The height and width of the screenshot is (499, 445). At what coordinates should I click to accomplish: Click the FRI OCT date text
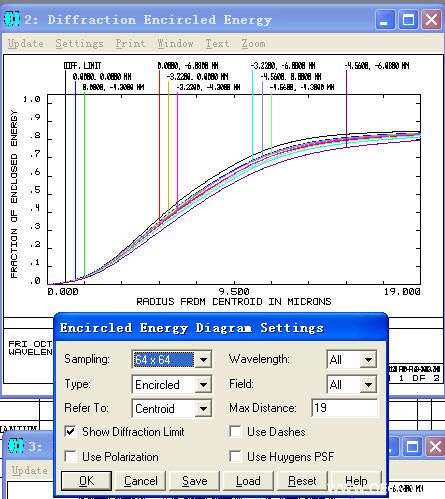(x=30, y=344)
